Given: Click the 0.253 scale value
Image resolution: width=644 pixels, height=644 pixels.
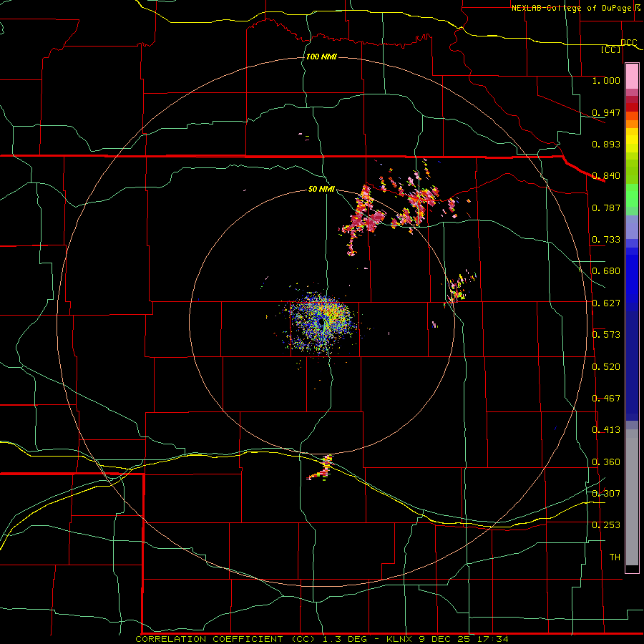Looking at the screenshot, I should tap(606, 525).
